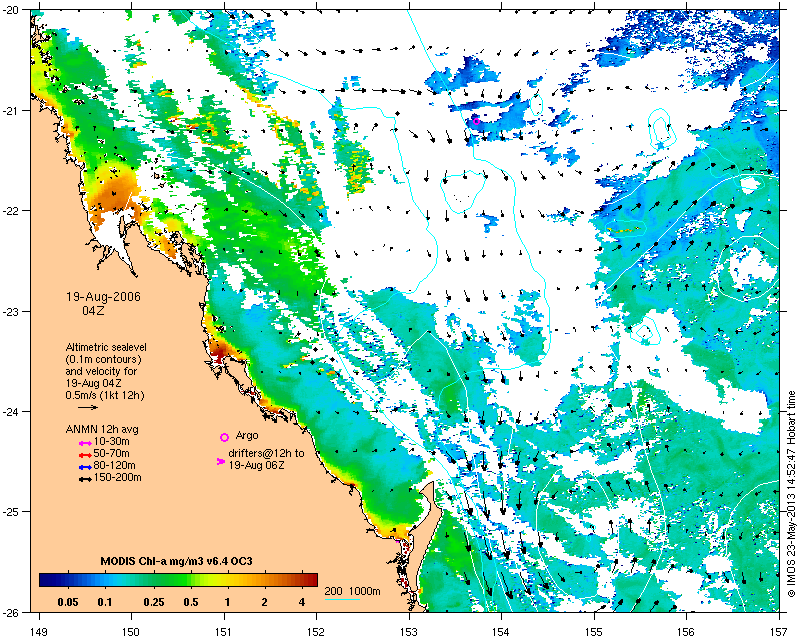Select the magenta 10-30m arrow legend symbol
Image resolution: width=800 pixels, height=640 pixels.
click(85, 443)
